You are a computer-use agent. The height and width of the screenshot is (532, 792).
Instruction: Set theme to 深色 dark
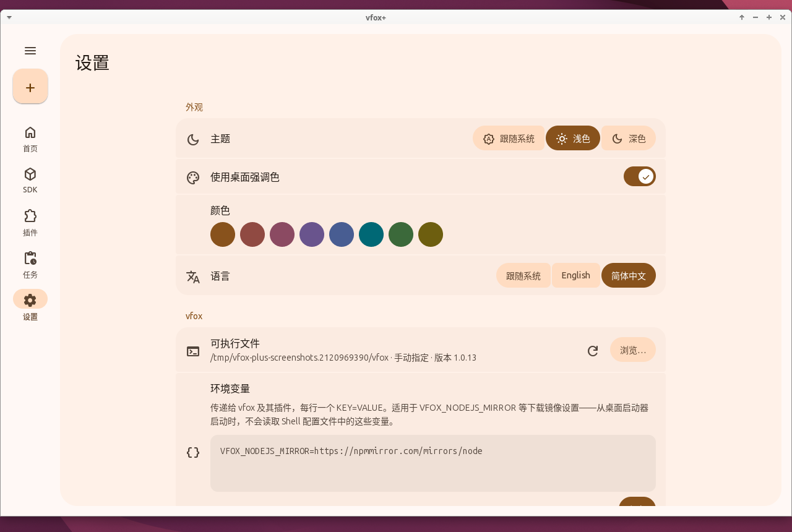point(629,139)
